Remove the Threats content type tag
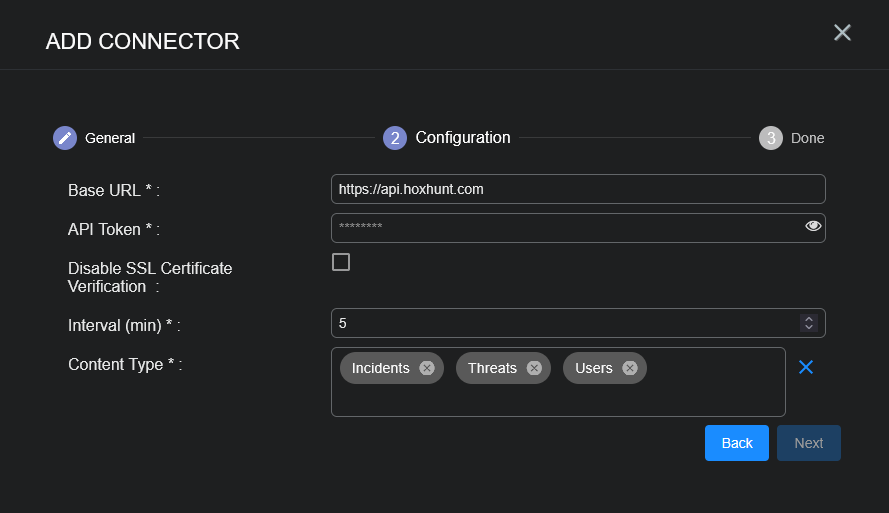Viewport: 889px width, 513px height. tap(534, 368)
